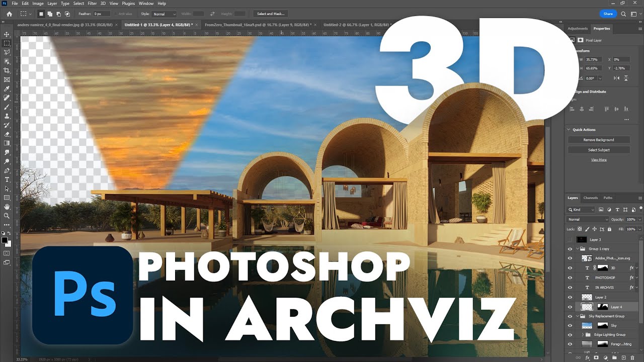This screenshot has height=362, width=644.
Task: Select the Polygonal Lasso tool
Action: (x=7, y=52)
